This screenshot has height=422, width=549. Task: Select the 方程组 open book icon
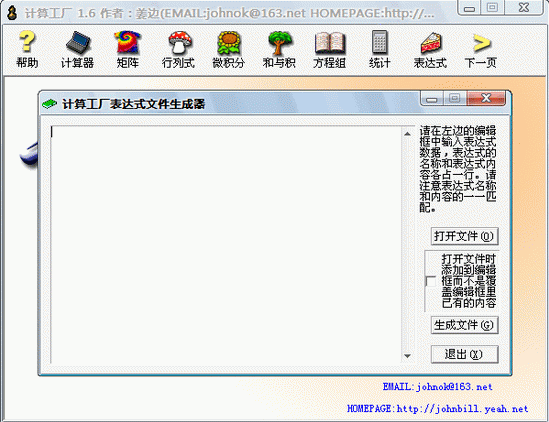pos(329,49)
